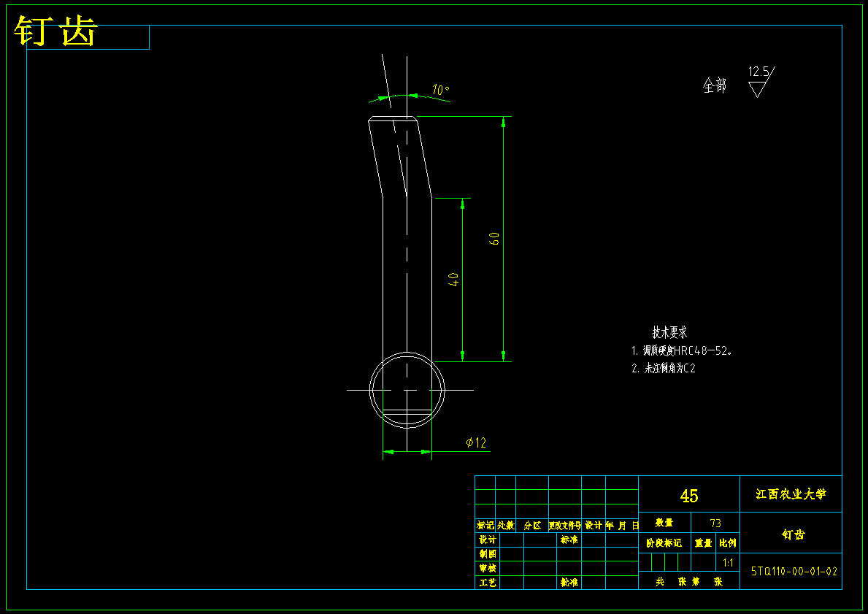Click the 批准 cell
This screenshot has width=868, height=614.
point(569,583)
